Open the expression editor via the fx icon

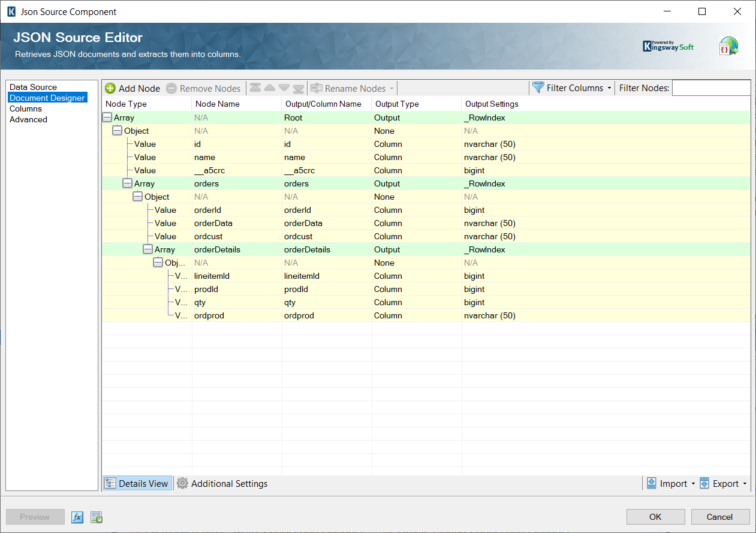click(77, 517)
